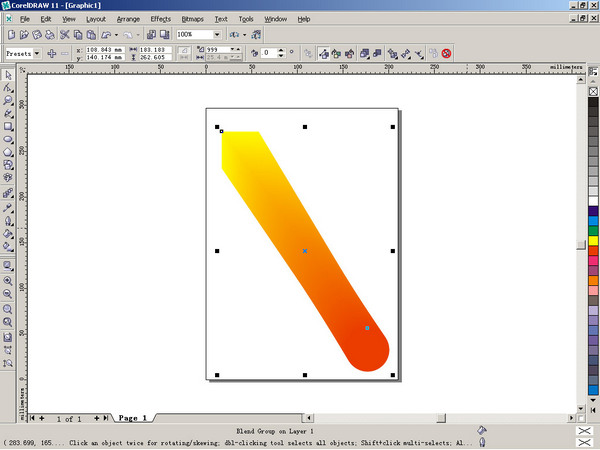Open the Effects menu
The image size is (600, 450).
160,19
